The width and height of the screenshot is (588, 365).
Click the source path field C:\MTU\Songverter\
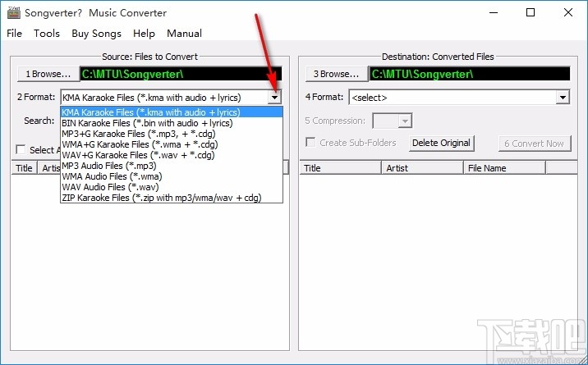pos(181,74)
